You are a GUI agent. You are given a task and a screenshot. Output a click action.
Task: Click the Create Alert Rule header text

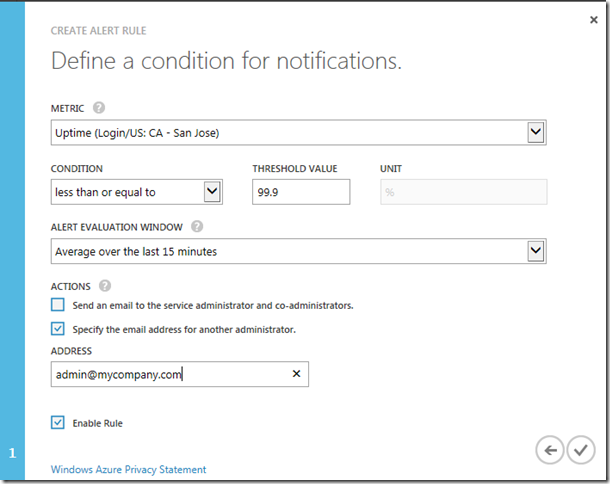click(100, 31)
